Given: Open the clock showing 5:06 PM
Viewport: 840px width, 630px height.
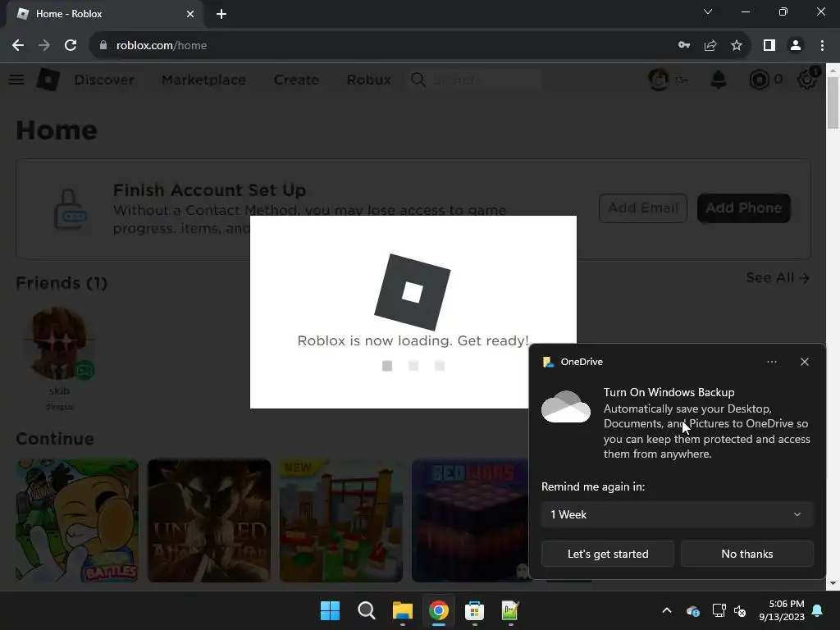Looking at the screenshot, I should [x=781, y=610].
